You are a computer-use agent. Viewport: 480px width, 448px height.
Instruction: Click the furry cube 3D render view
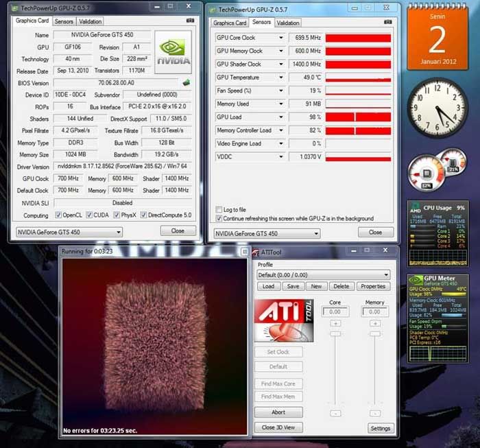(155, 346)
